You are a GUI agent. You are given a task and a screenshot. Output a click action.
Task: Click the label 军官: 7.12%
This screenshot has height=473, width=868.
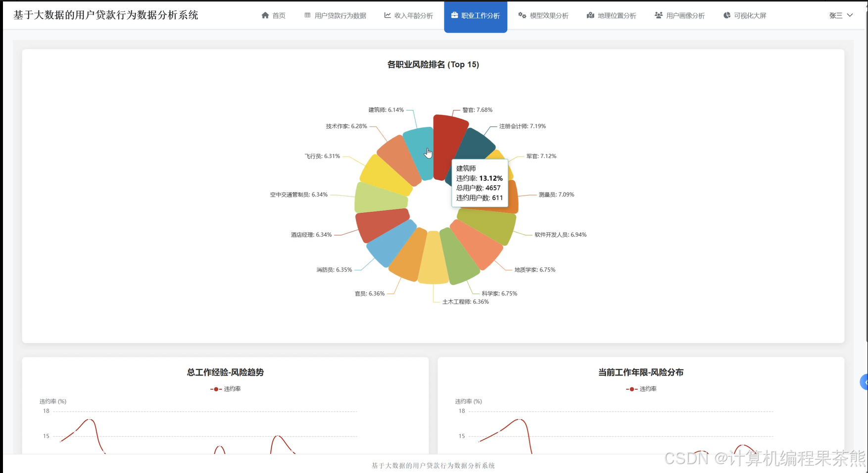(x=541, y=156)
